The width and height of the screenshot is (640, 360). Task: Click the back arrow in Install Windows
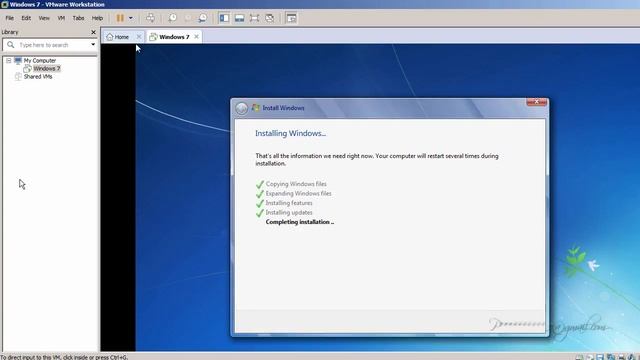pyautogui.click(x=242, y=108)
